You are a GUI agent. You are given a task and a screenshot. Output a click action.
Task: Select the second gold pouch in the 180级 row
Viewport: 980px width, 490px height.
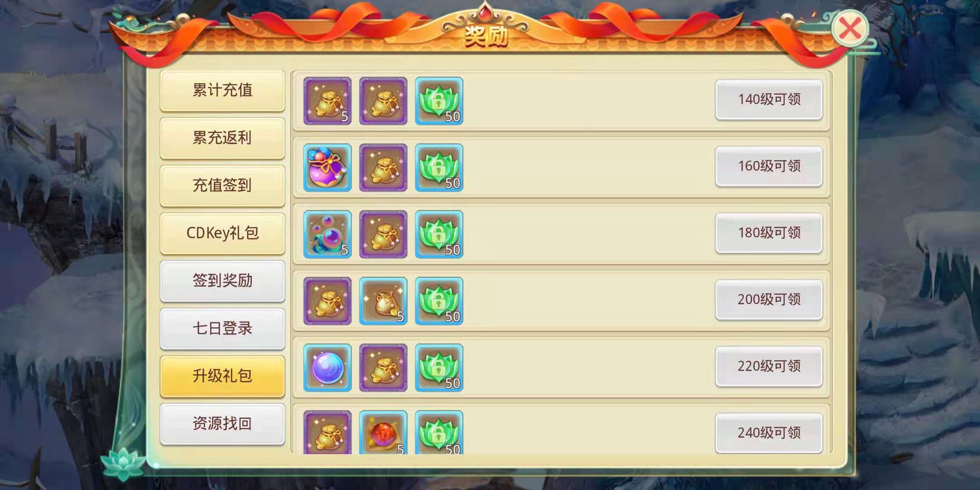point(383,234)
